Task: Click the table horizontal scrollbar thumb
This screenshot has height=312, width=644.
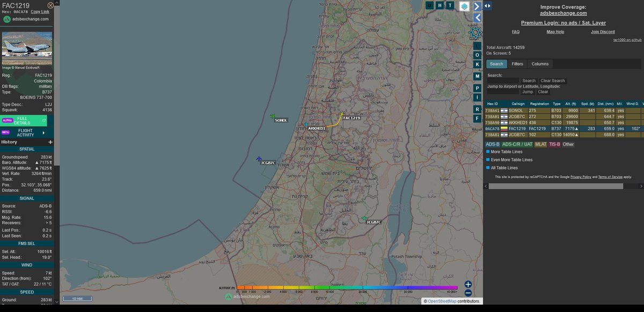Action: (555, 186)
